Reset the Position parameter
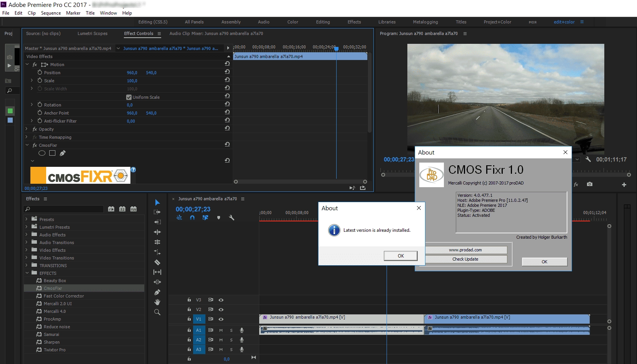 pos(227,72)
